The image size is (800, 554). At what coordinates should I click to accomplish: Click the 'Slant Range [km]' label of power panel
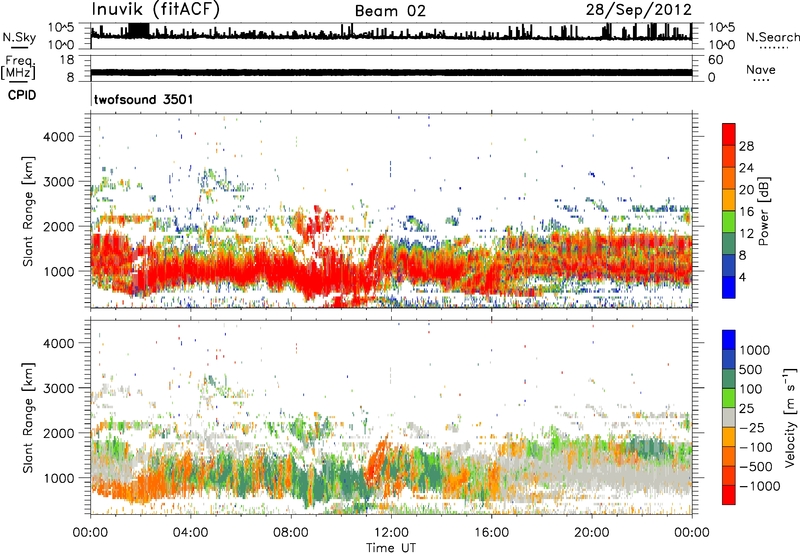[x=28, y=211]
